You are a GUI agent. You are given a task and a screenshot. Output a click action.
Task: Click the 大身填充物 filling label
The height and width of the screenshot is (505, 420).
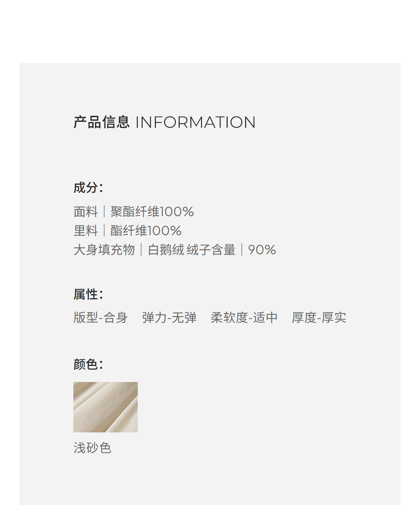(104, 250)
